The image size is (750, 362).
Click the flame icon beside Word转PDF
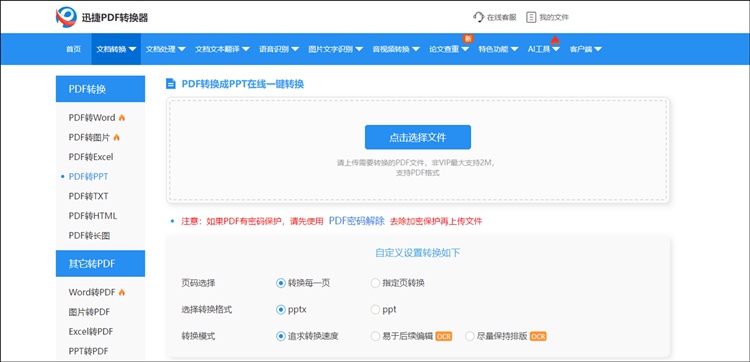(x=122, y=292)
